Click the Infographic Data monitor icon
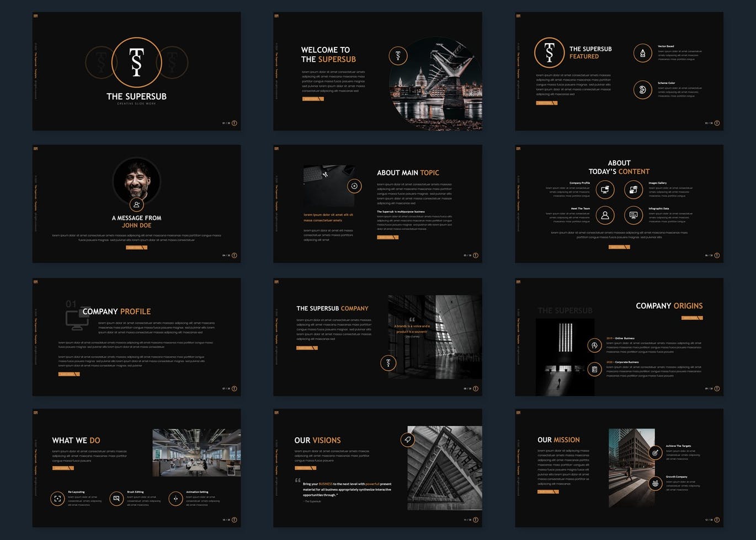Image resolution: width=756 pixels, height=540 pixels. click(x=633, y=215)
